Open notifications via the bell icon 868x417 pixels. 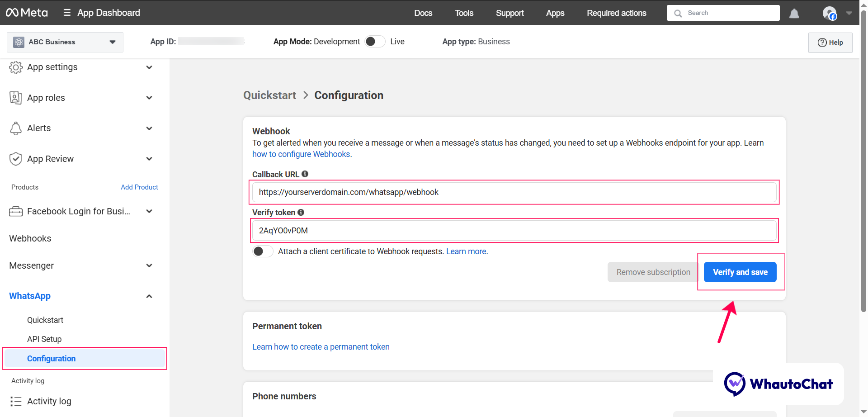coord(794,13)
